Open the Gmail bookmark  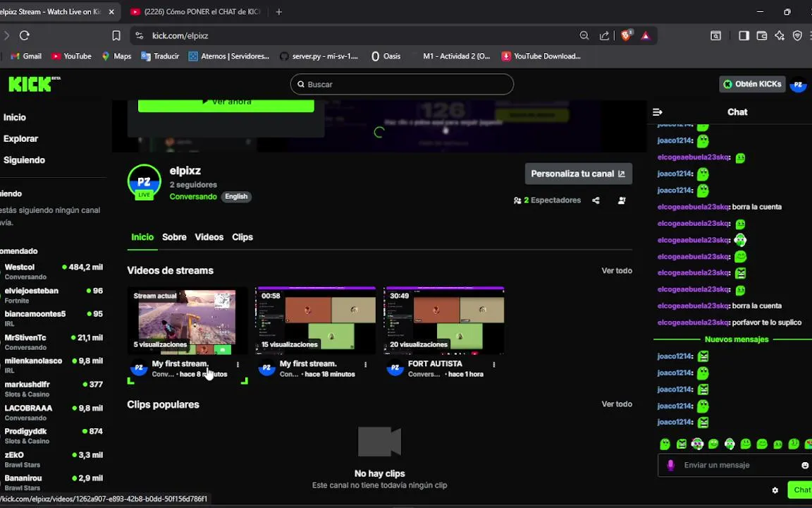pyautogui.click(x=26, y=56)
